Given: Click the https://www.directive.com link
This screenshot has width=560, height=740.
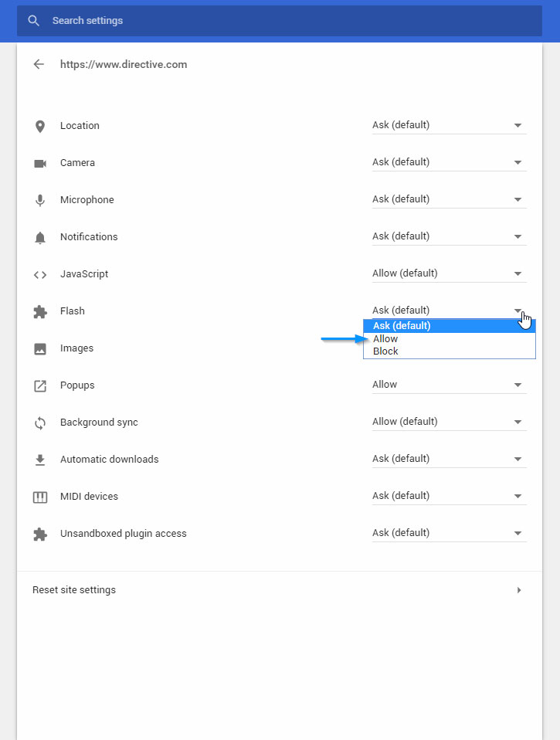Looking at the screenshot, I should 123,64.
